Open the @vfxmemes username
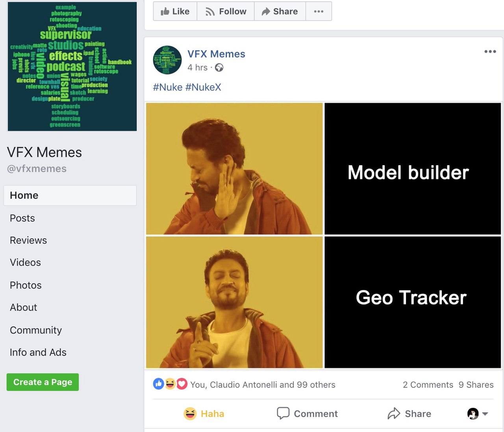This screenshot has height=432, width=504. click(37, 169)
